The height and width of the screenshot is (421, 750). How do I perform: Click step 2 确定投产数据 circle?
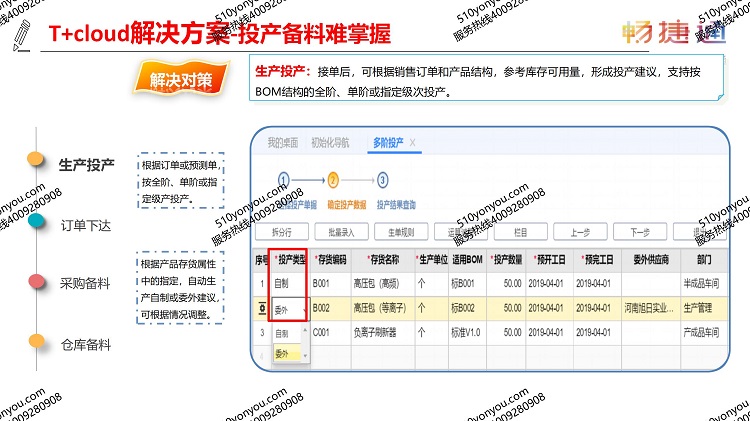coord(333,180)
